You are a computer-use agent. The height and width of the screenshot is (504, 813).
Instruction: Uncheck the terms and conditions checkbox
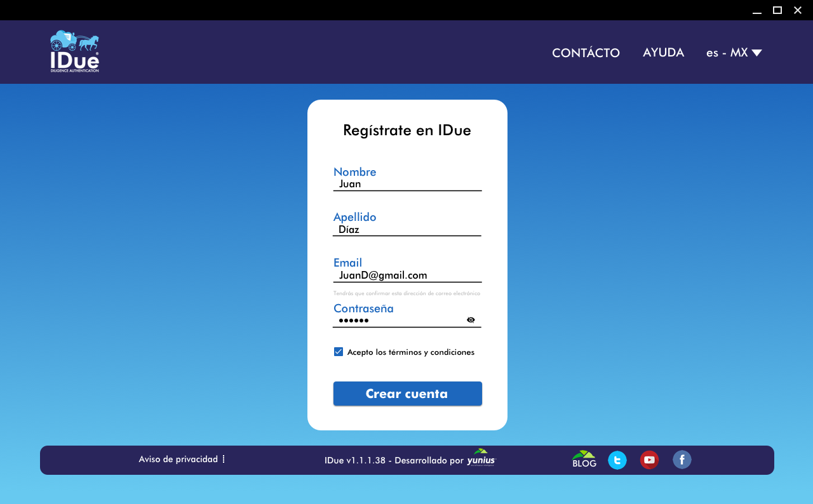pos(339,352)
